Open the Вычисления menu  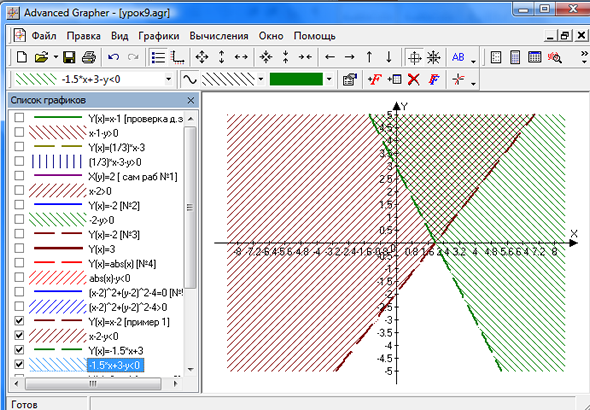point(219,36)
